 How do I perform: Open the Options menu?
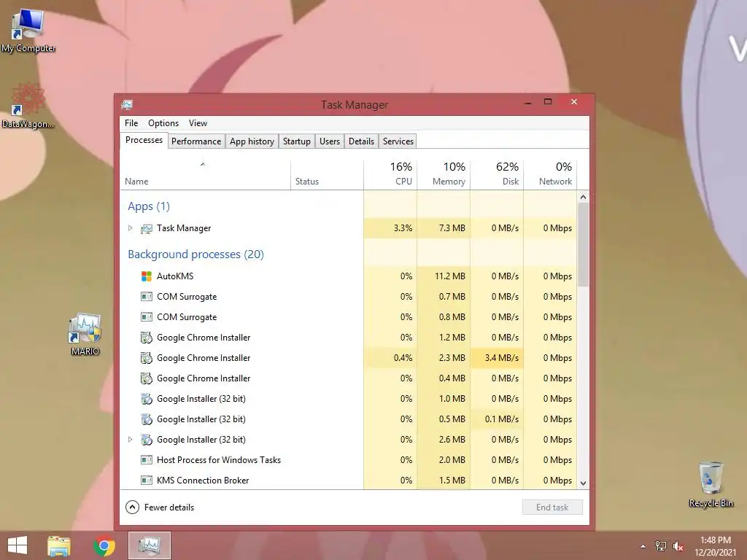tap(163, 122)
